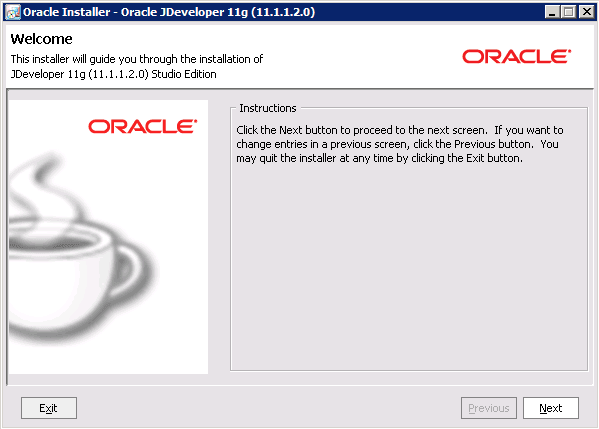Image resolution: width=599 pixels, height=429 pixels.
Task: Maximize the Oracle Installer window
Action: click(x=568, y=12)
